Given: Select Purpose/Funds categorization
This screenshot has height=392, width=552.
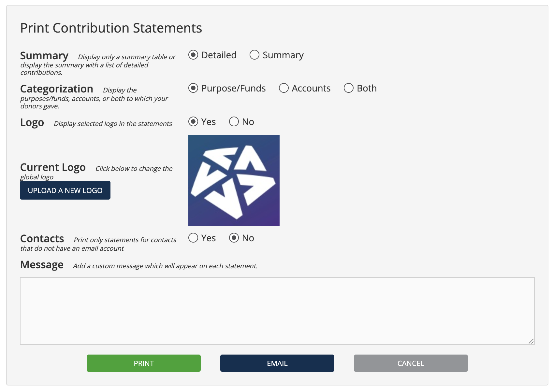Looking at the screenshot, I should click(193, 88).
